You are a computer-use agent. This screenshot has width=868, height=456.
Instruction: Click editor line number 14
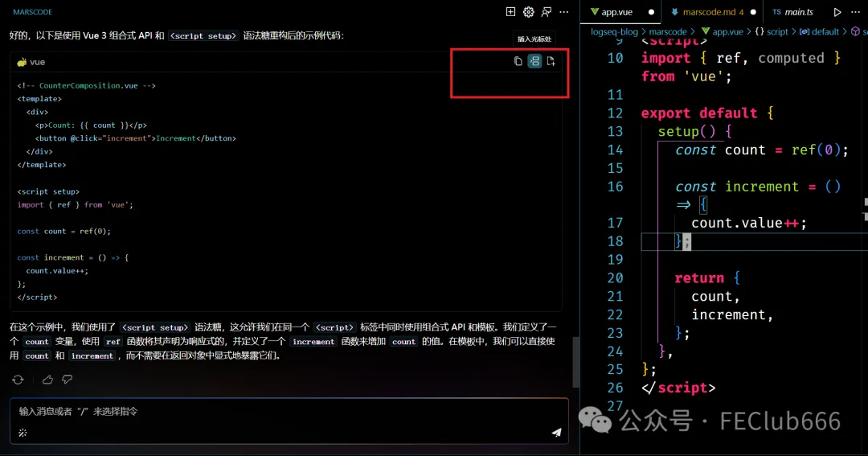click(615, 150)
